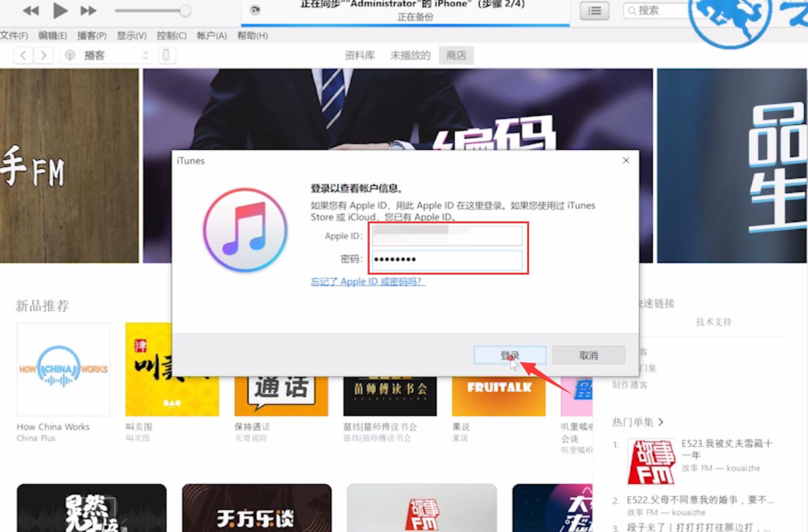Click the Apple ID input field
The image size is (808, 532).
point(447,236)
